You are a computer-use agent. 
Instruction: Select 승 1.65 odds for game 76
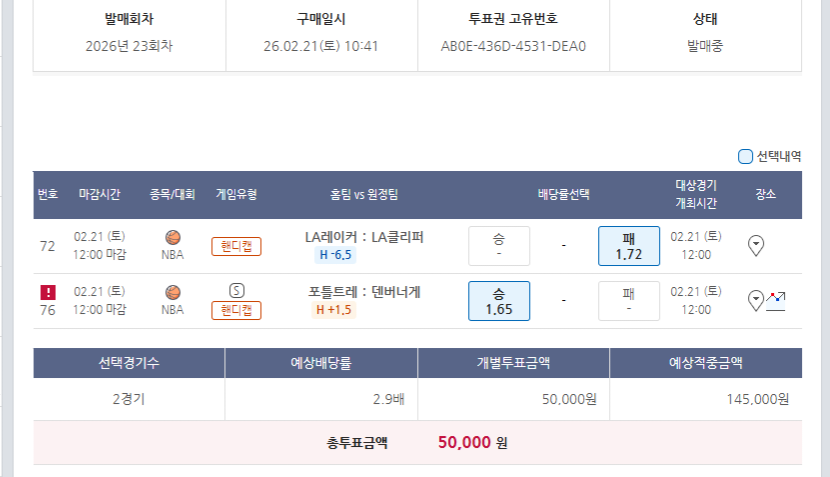499,301
